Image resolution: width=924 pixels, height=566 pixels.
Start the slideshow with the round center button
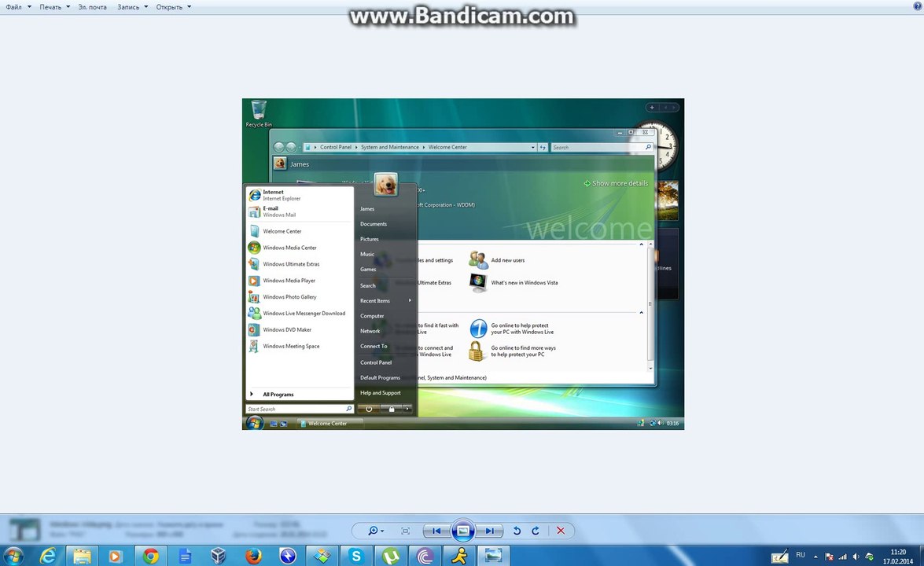(463, 531)
